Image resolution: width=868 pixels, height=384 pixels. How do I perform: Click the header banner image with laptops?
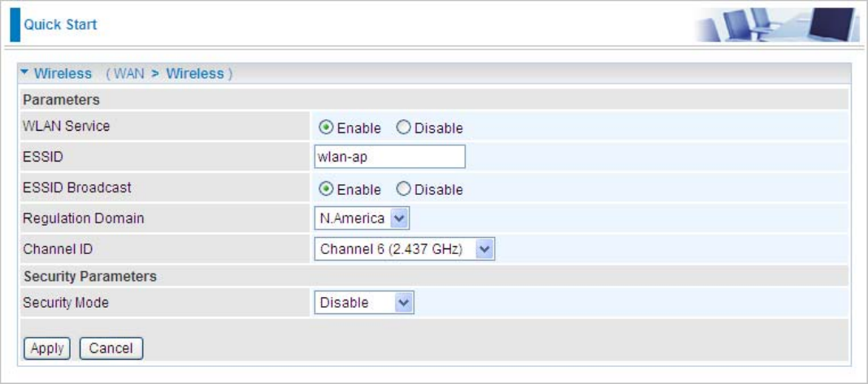[x=776, y=25]
